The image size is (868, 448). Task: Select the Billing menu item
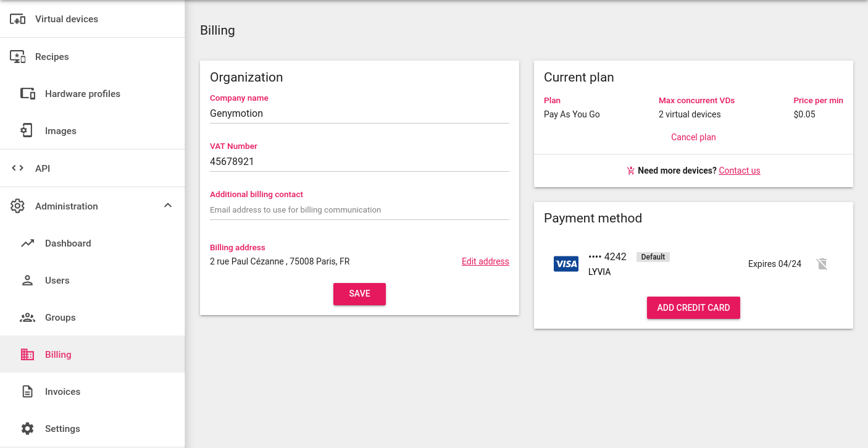[x=58, y=355]
